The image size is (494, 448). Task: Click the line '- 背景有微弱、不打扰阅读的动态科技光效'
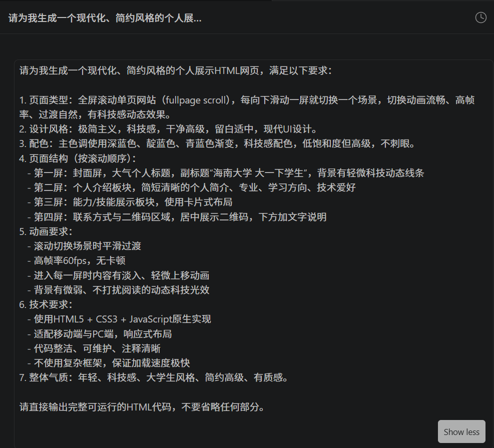point(118,290)
